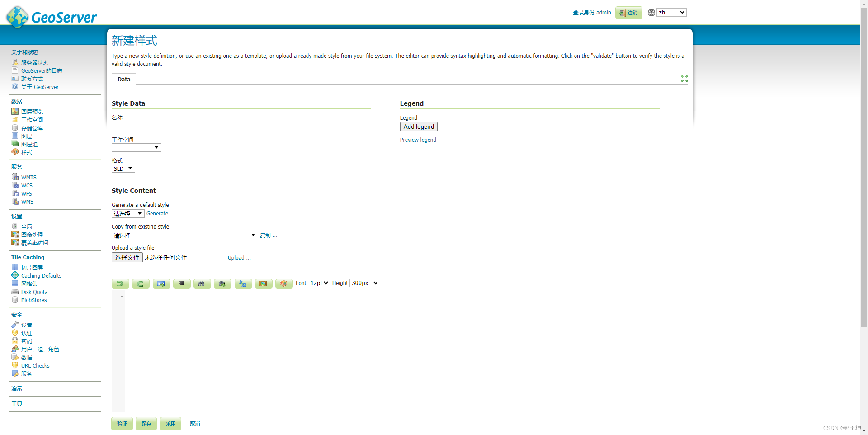
Task: Click the 切片图层 tile layers icon
Action: pos(15,267)
